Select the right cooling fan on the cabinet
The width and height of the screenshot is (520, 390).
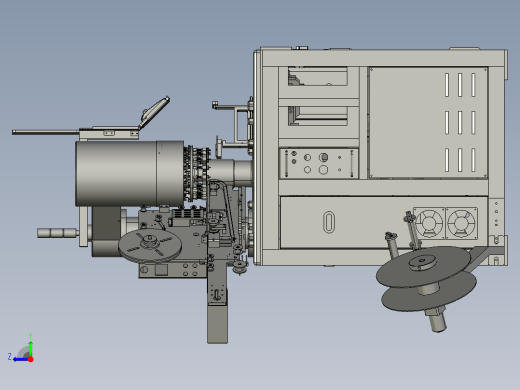(x=461, y=223)
